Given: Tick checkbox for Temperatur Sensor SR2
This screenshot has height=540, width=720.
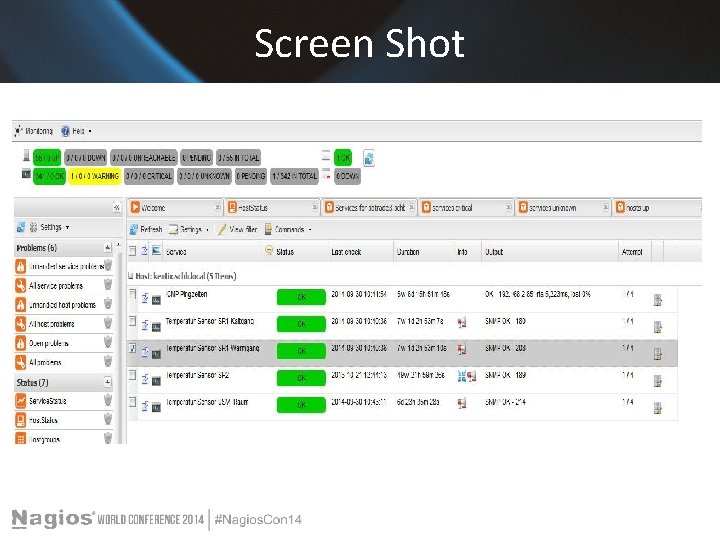Looking at the screenshot, I should coord(132,375).
